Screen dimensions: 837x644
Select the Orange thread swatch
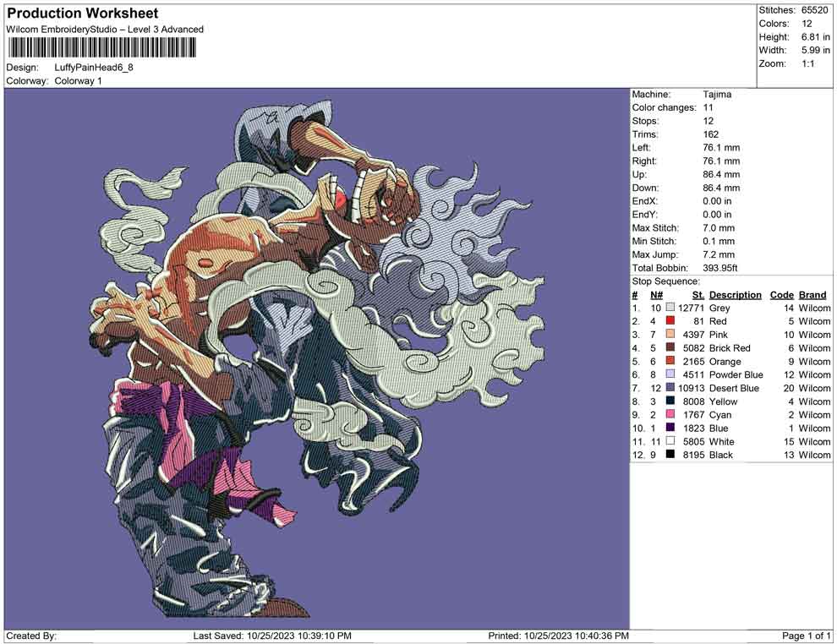(x=670, y=361)
